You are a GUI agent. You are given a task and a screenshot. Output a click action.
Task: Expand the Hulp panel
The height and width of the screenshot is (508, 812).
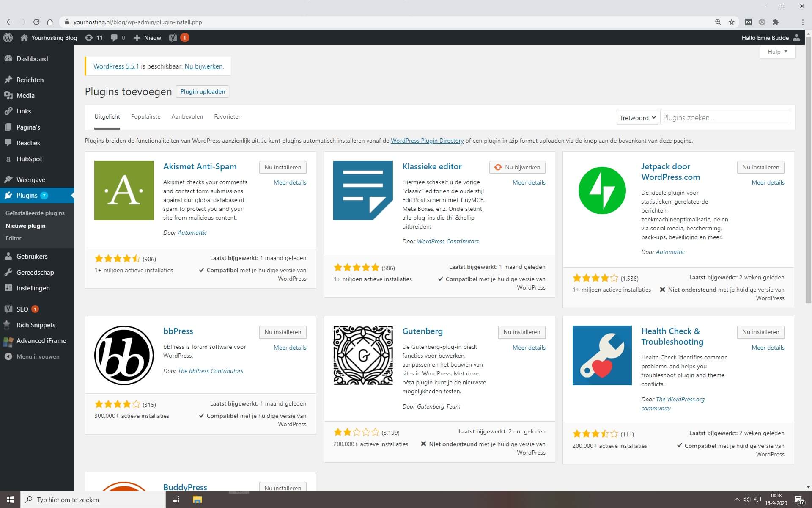(x=777, y=52)
